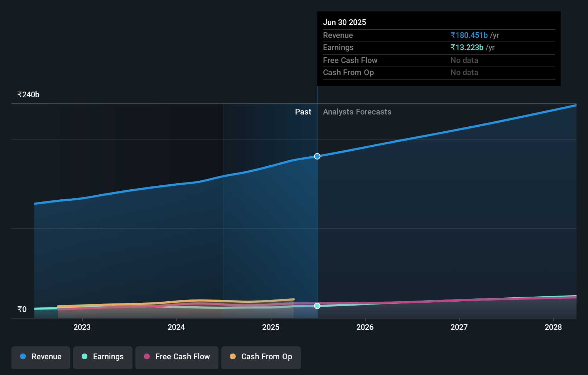Click the Cash From Op legend to collapse it
The width and height of the screenshot is (588, 375).
coord(261,357)
